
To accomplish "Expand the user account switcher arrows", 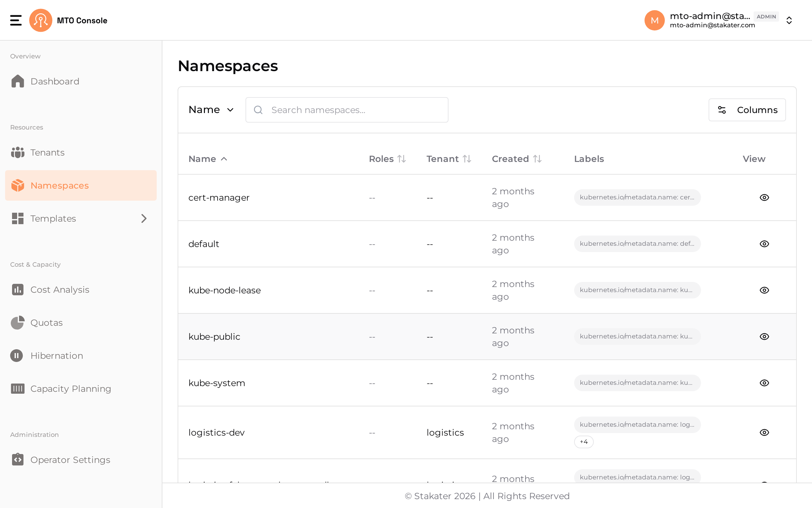I will click(x=789, y=20).
